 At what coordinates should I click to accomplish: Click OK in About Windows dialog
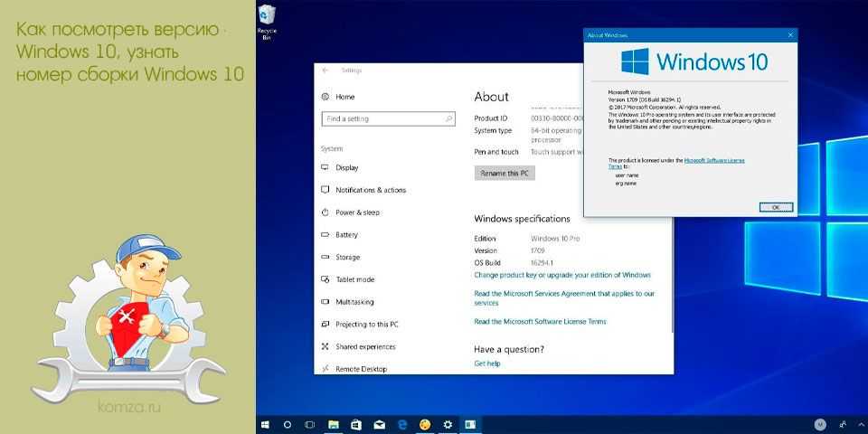[x=776, y=207]
